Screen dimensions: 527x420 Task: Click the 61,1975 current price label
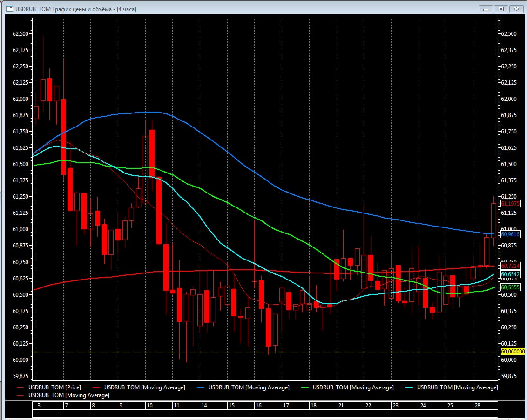pyautogui.click(x=510, y=204)
